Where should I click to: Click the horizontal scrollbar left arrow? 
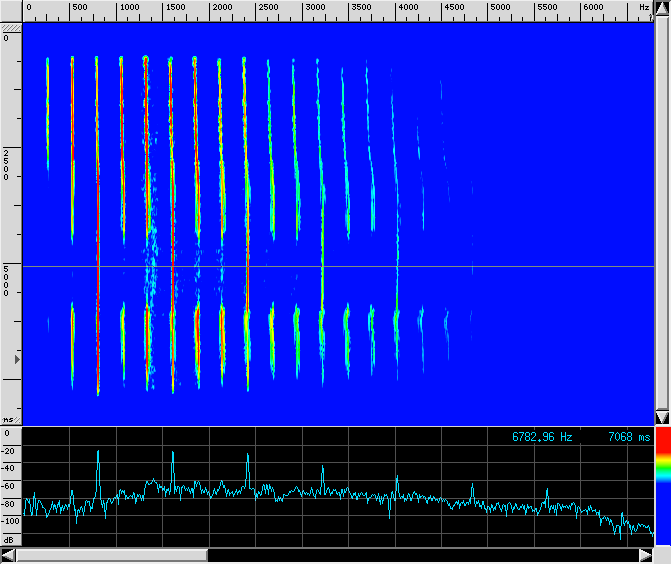(x=9, y=555)
